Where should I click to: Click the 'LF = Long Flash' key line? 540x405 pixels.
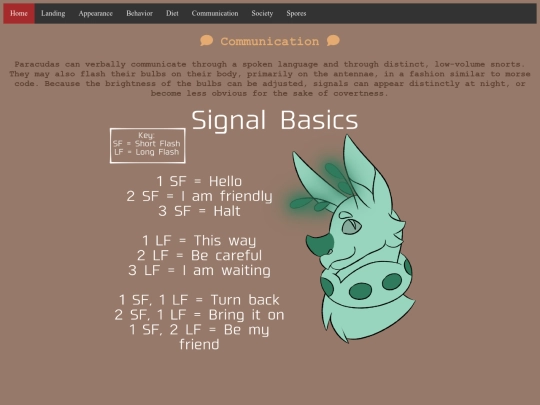[147, 152]
